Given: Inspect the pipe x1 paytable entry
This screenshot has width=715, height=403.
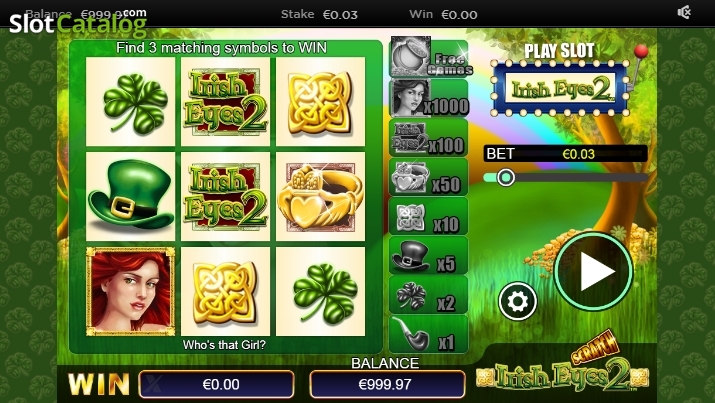Looking at the screenshot, I should click(429, 334).
